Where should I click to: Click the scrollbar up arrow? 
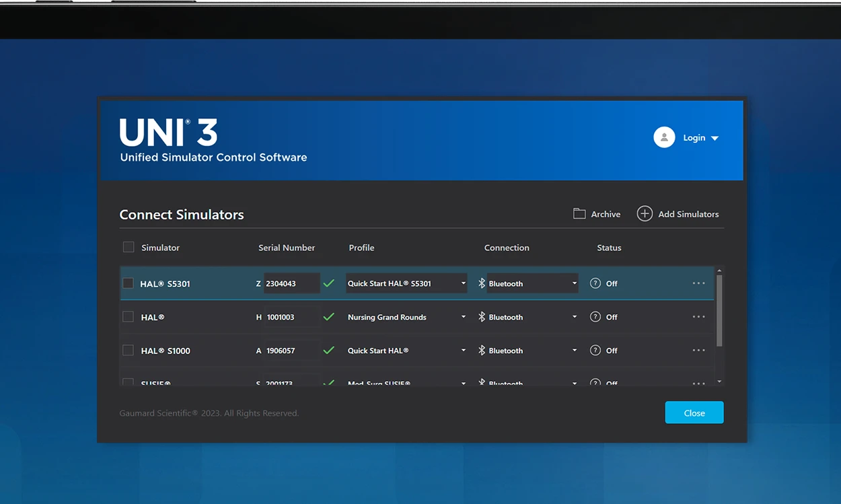coord(719,271)
